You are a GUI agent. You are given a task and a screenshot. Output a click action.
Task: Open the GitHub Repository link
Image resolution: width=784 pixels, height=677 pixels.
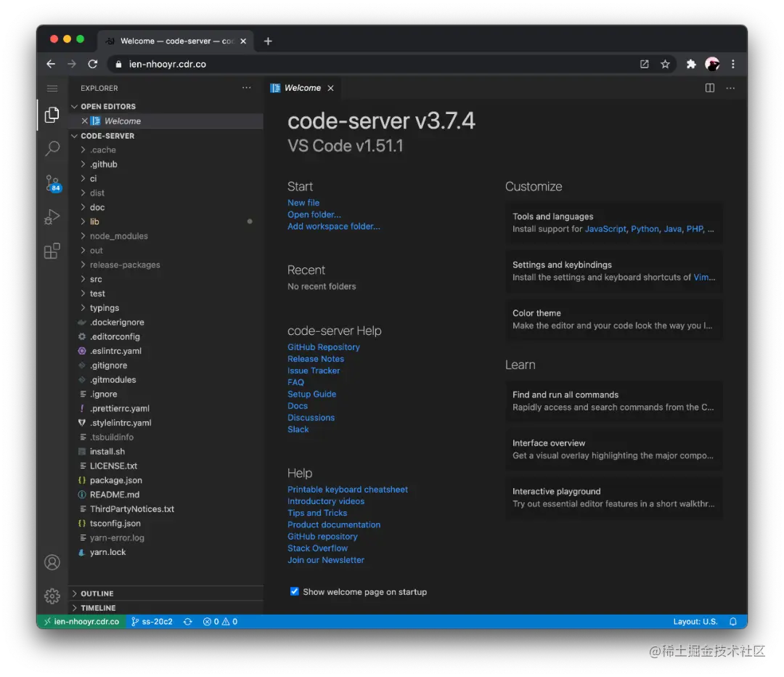pos(324,346)
